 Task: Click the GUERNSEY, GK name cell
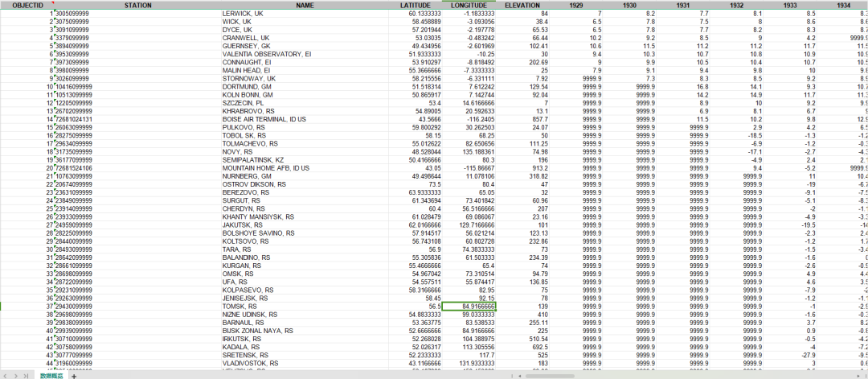point(305,46)
